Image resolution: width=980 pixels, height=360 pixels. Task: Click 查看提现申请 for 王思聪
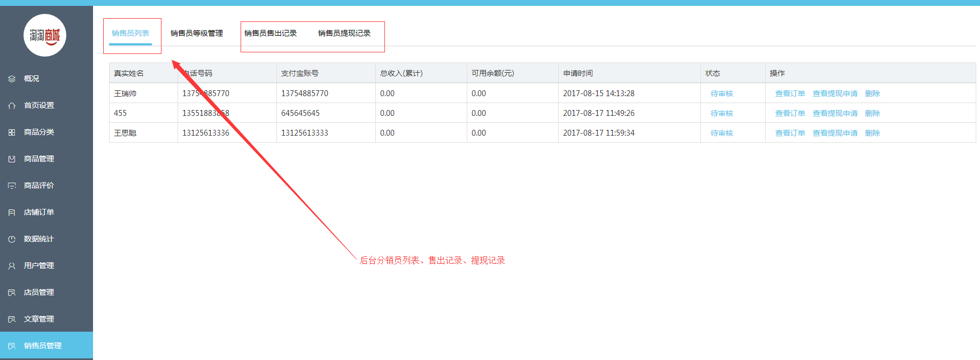tap(835, 133)
